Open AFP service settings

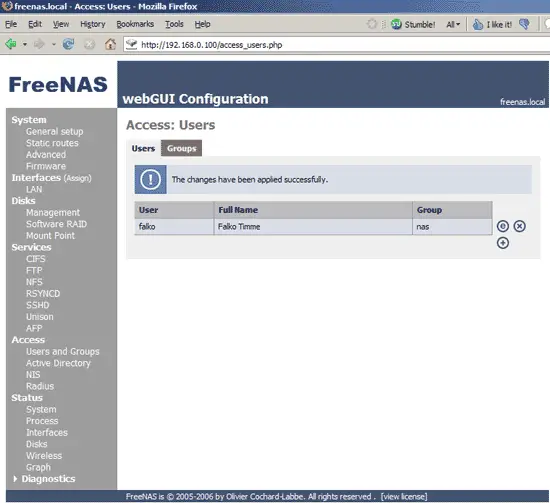click(34, 328)
